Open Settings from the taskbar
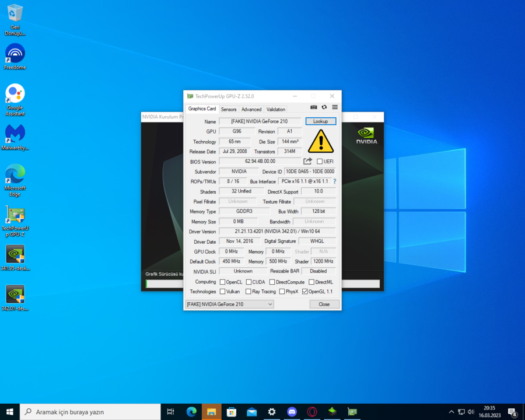525x420 pixels. (271, 412)
